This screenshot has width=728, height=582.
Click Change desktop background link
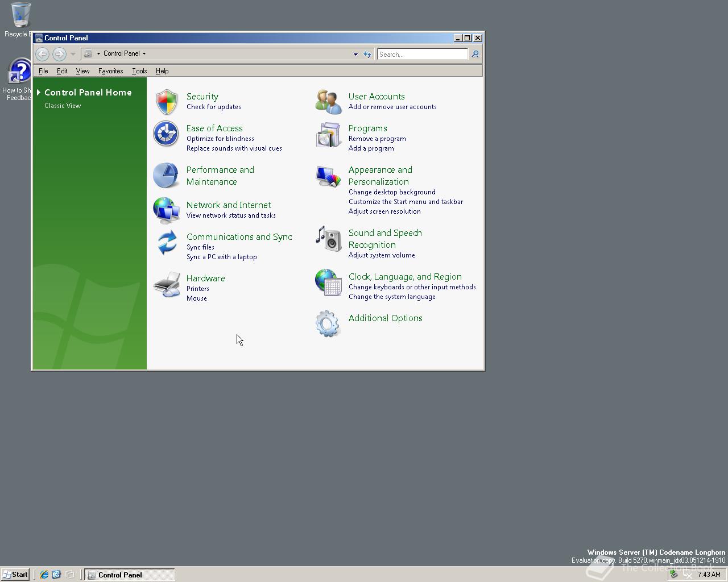(x=392, y=192)
